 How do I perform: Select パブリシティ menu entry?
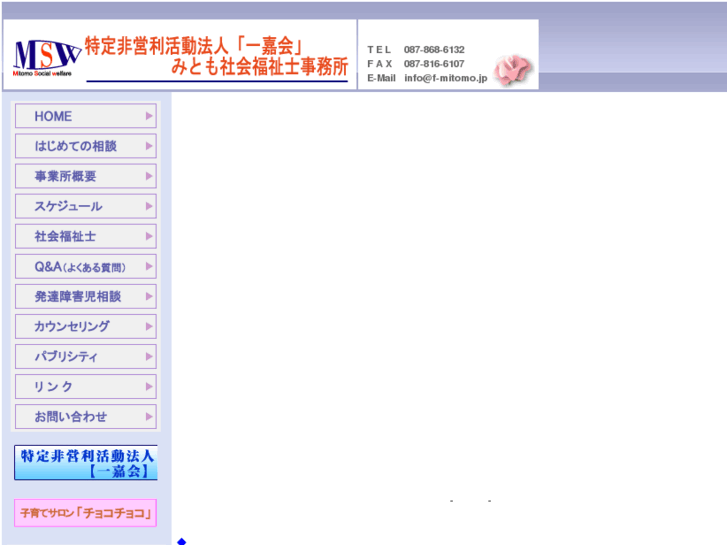(86, 357)
